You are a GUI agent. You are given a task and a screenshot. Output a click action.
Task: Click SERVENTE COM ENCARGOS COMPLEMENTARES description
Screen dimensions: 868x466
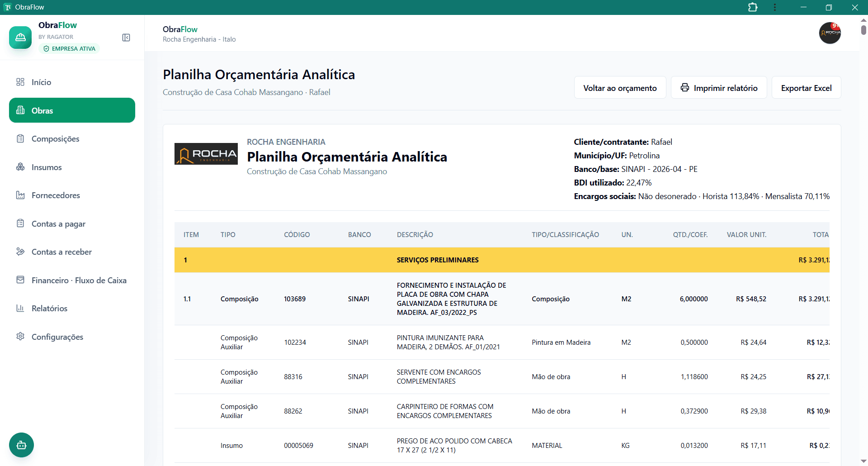pyautogui.click(x=439, y=376)
